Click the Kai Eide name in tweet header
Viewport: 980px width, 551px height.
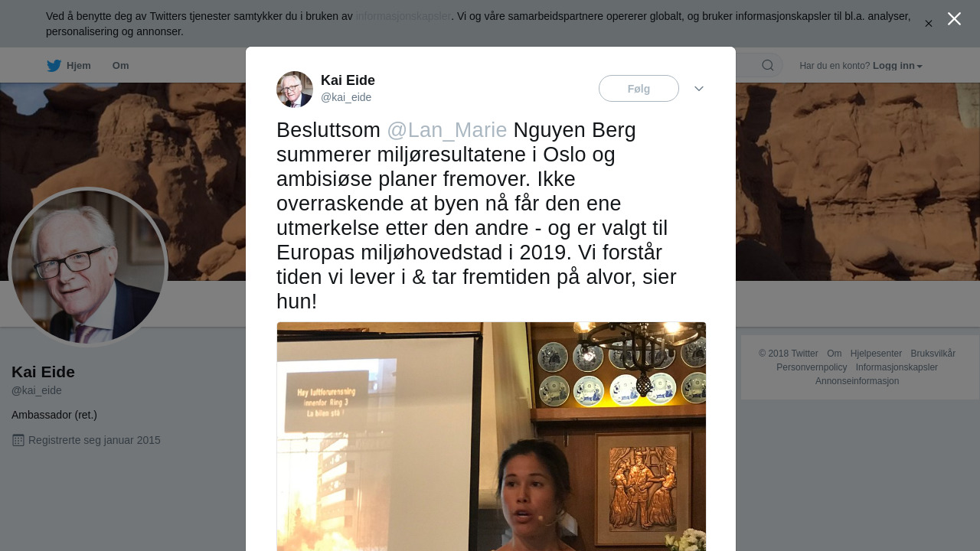pyautogui.click(x=348, y=80)
